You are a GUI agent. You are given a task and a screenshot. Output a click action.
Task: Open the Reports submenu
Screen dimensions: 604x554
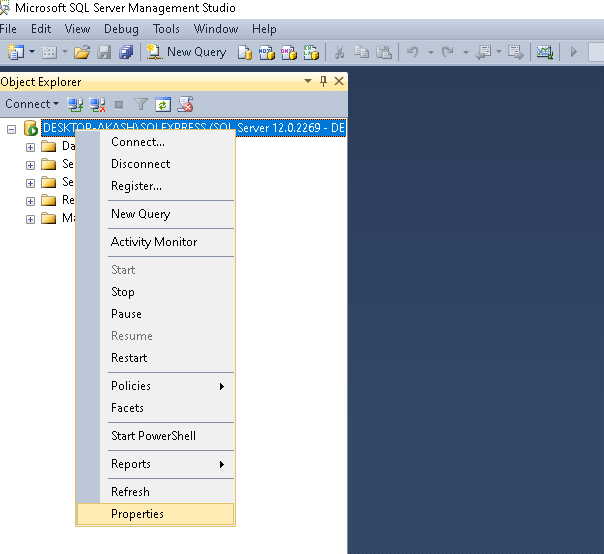pyautogui.click(x=155, y=464)
